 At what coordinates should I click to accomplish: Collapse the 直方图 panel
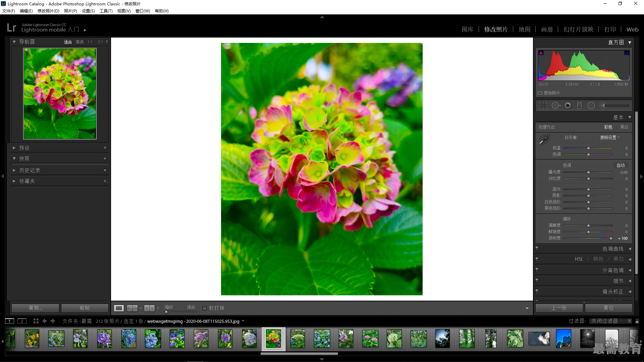pyautogui.click(x=630, y=43)
